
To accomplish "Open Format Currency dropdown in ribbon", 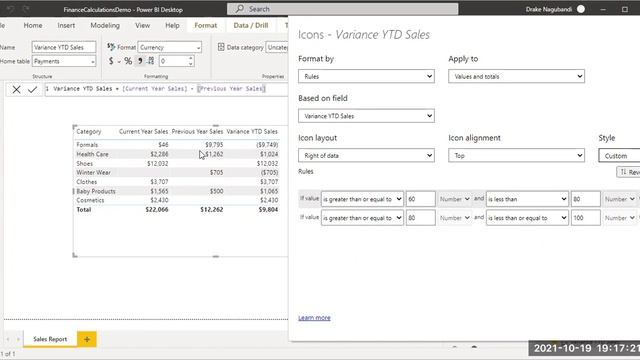I will pos(170,47).
